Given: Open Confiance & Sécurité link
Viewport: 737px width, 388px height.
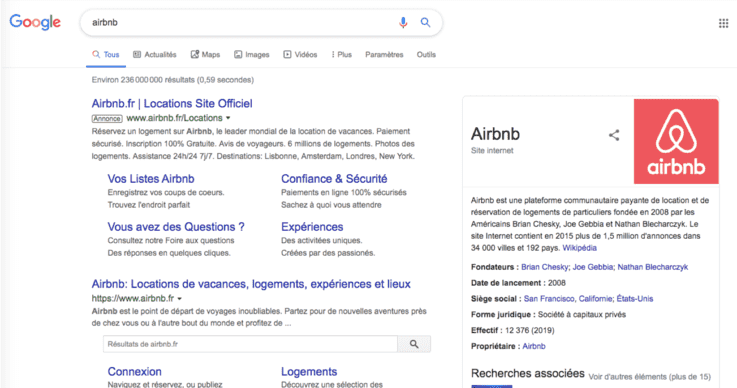Looking at the screenshot, I should click(x=334, y=179).
